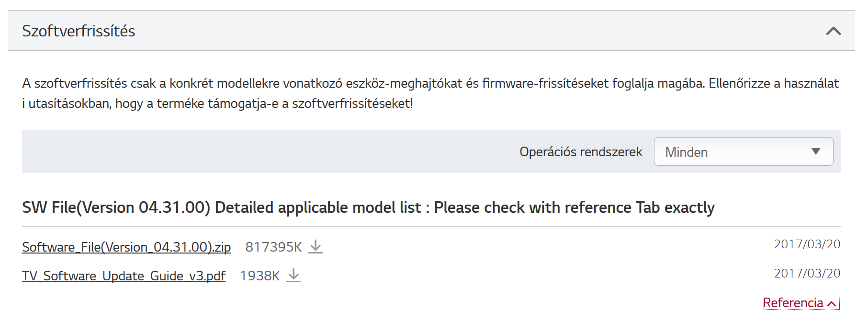The image size is (868, 323).
Task: Click the 'Please check with reference Tab exactly' text
Action: (x=574, y=208)
